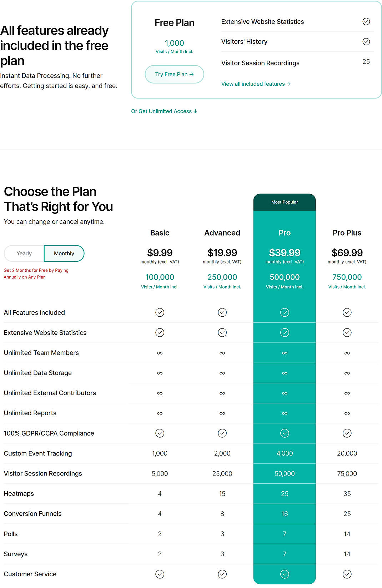Click infinity icon for Unlimited Data Storage under Basic
The width and height of the screenshot is (382, 588).
[x=160, y=373]
